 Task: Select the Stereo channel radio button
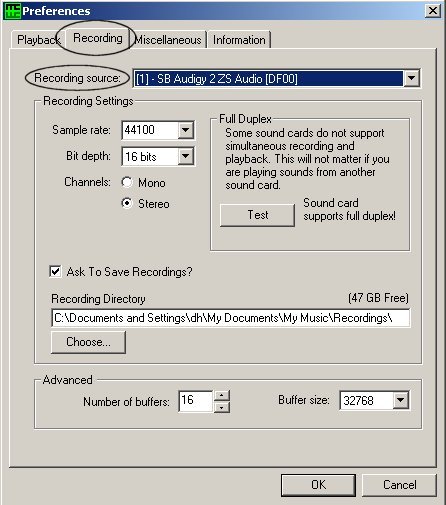point(127,203)
